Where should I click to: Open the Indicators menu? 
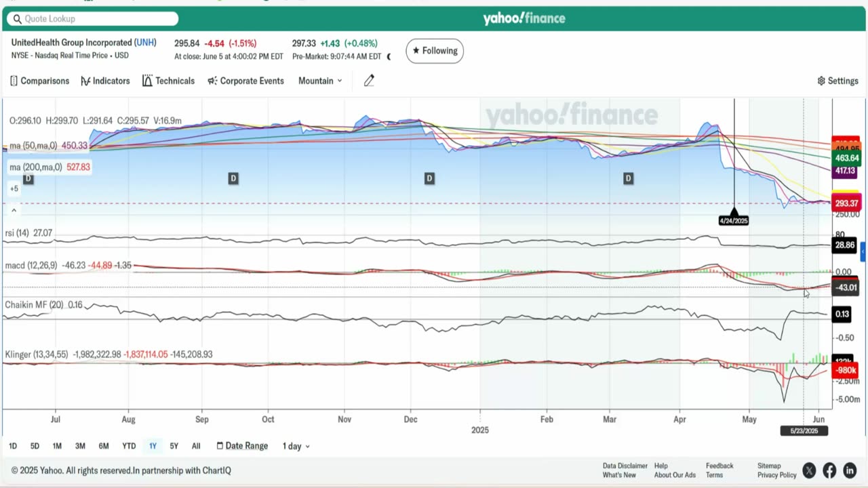(105, 81)
